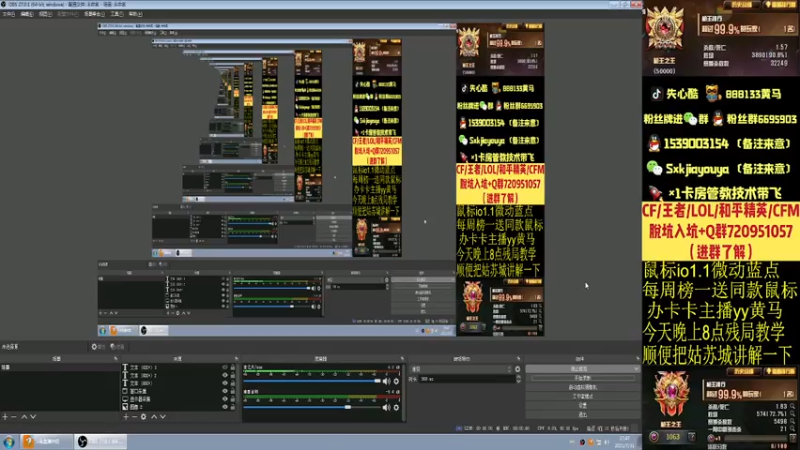The height and width of the screenshot is (450, 800).
Task: Mute the bottom mixer channel speaker icon
Action: [386, 407]
